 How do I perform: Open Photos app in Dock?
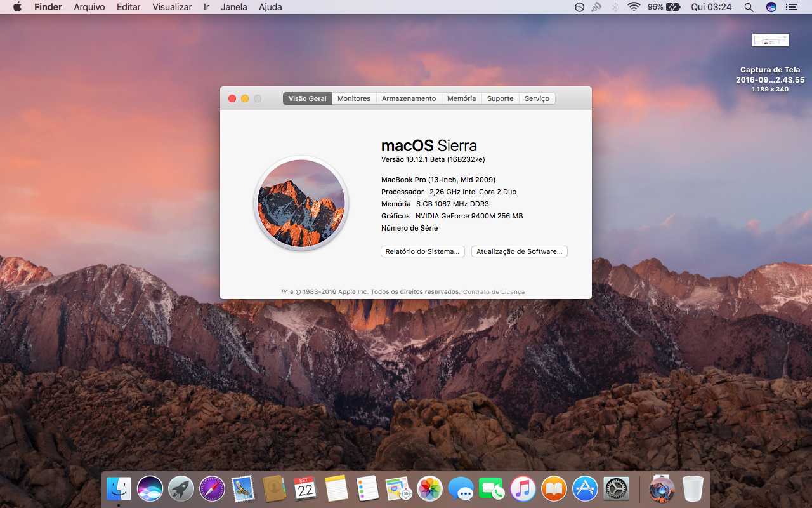click(x=429, y=489)
